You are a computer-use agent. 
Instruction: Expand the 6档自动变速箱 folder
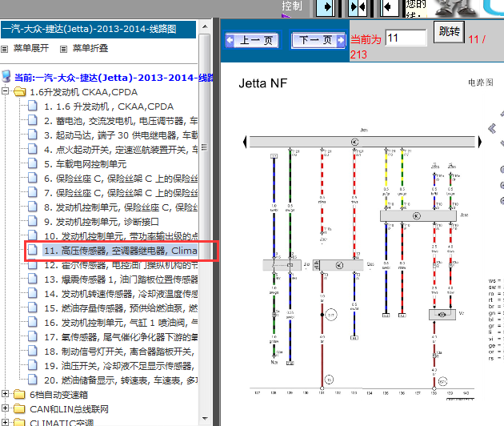[x=5, y=393]
